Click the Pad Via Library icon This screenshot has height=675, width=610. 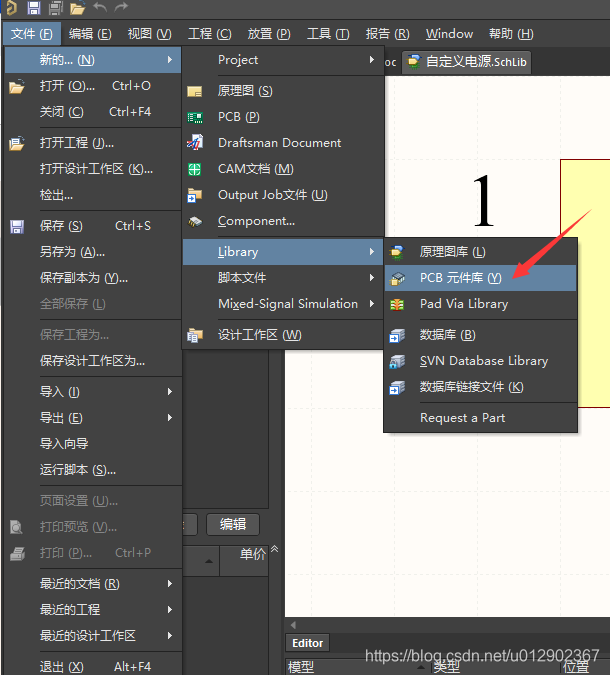[x=397, y=305]
